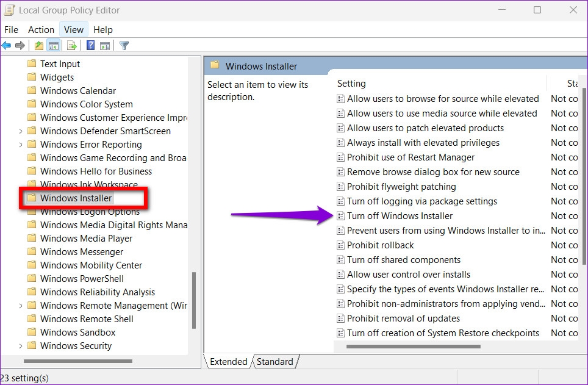Click the folder icon beside Text Input
The image size is (588, 385).
click(32, 63)
